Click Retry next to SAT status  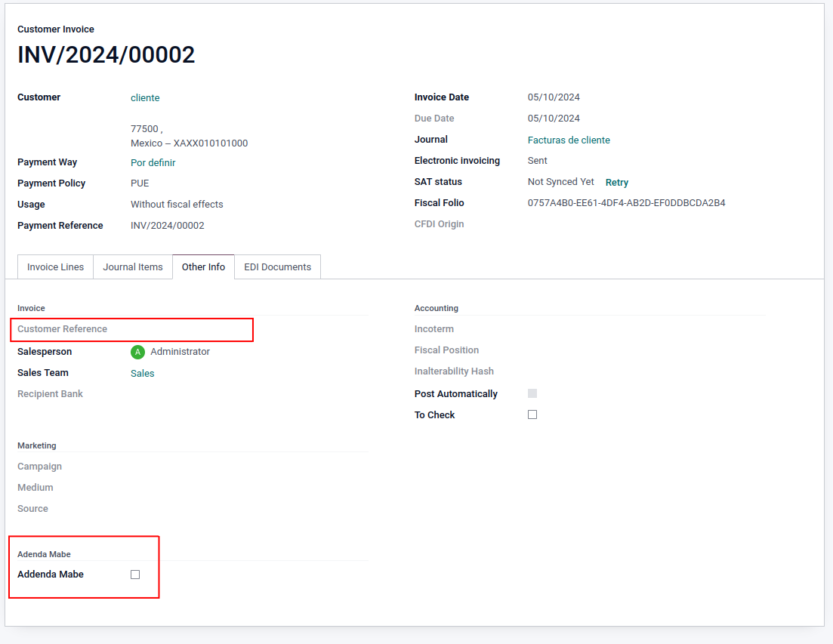616,183
